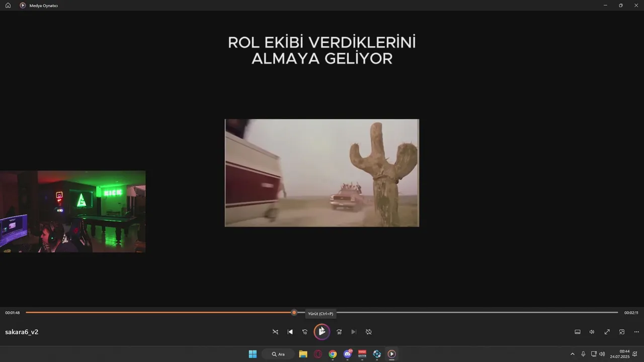Open File Explorer from taskbar
Viewport: 644px width, 362px height.
(303, 354)
